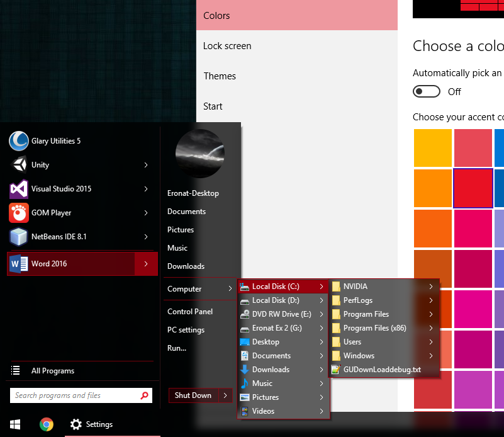Click the Word 2016 icon
This screenshot has width=504, height=437.
coord(19,264)
